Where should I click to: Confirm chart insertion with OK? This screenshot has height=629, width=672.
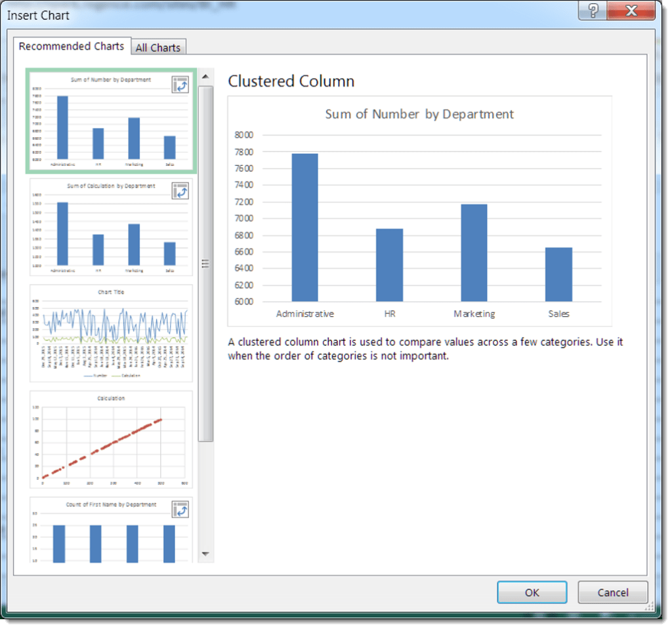pyautogui.click(x=532, y=592)
